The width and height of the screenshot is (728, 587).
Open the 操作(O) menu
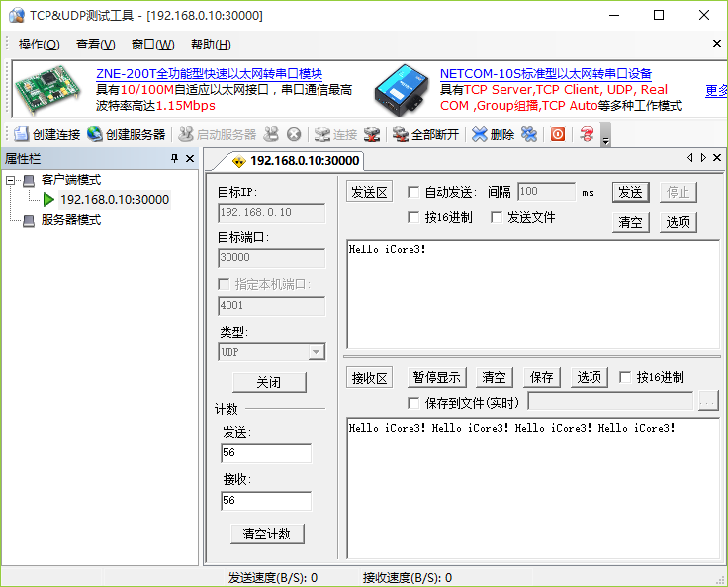click(40, 45)
